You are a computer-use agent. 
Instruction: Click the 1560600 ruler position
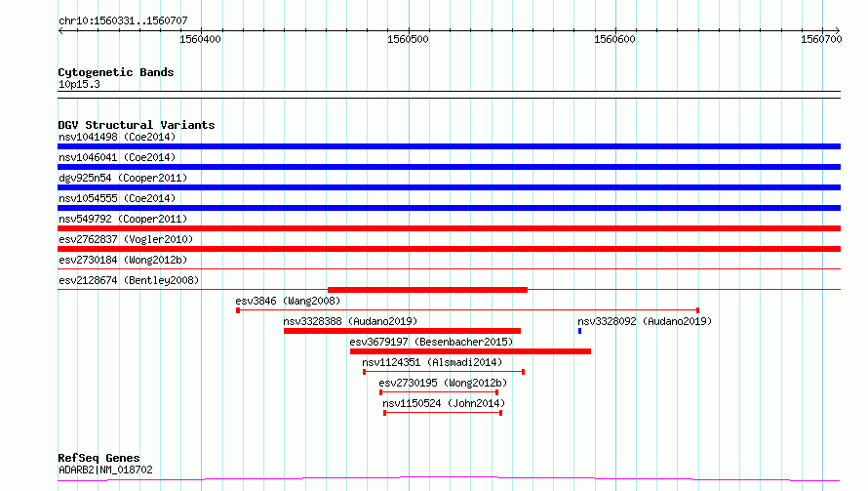coord(615,39)
